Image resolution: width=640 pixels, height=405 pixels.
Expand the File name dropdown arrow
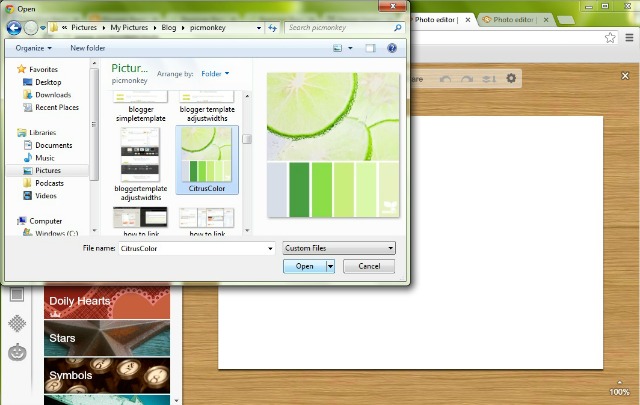click(x=270, y=248)
